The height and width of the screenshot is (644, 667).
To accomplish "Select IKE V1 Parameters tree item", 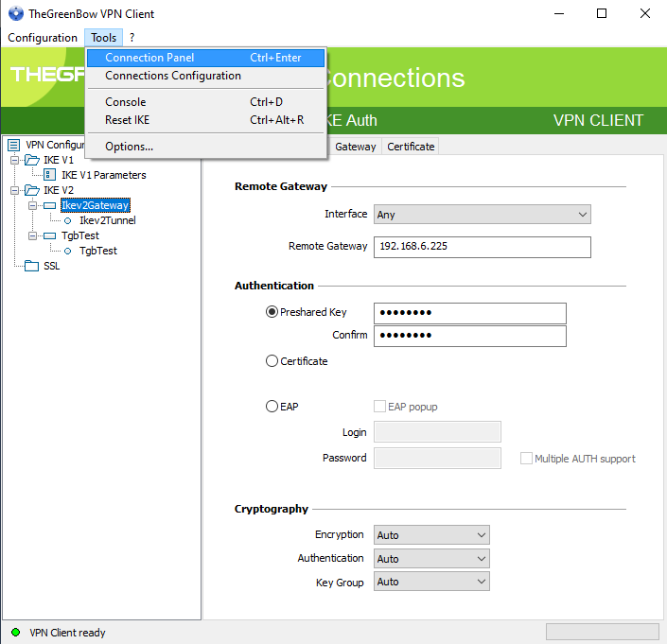I will tap(104, 175).
